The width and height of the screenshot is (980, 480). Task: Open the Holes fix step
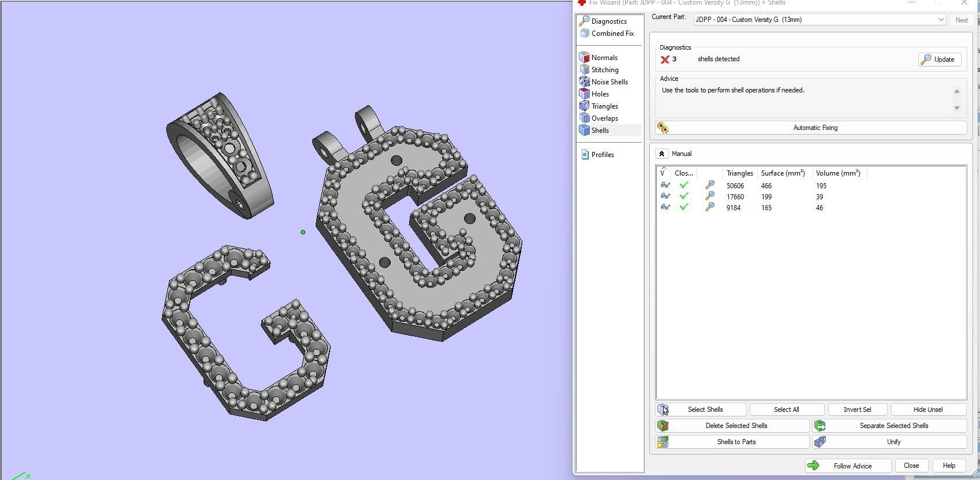click(x=600, y=94)
